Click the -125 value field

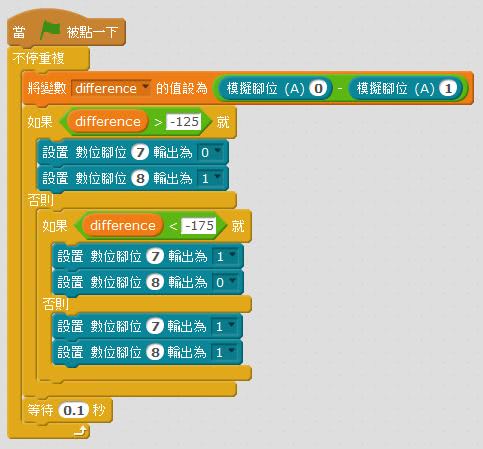coord(184,122)
